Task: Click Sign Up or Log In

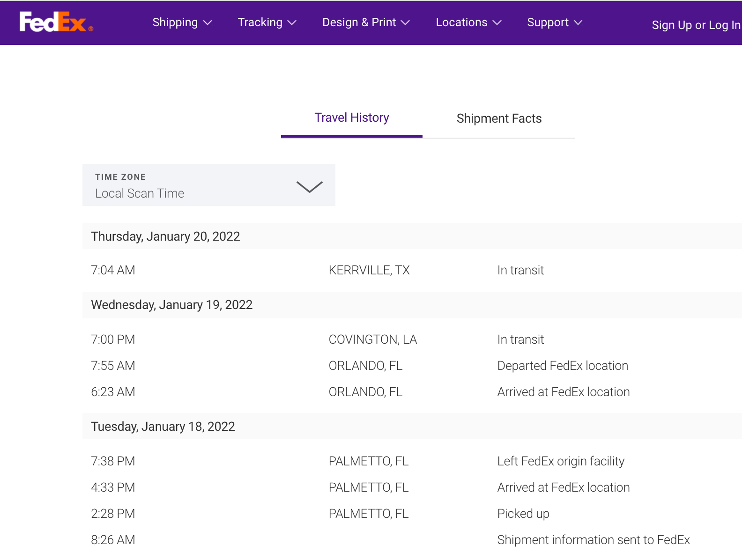Action: coord(696,25)
